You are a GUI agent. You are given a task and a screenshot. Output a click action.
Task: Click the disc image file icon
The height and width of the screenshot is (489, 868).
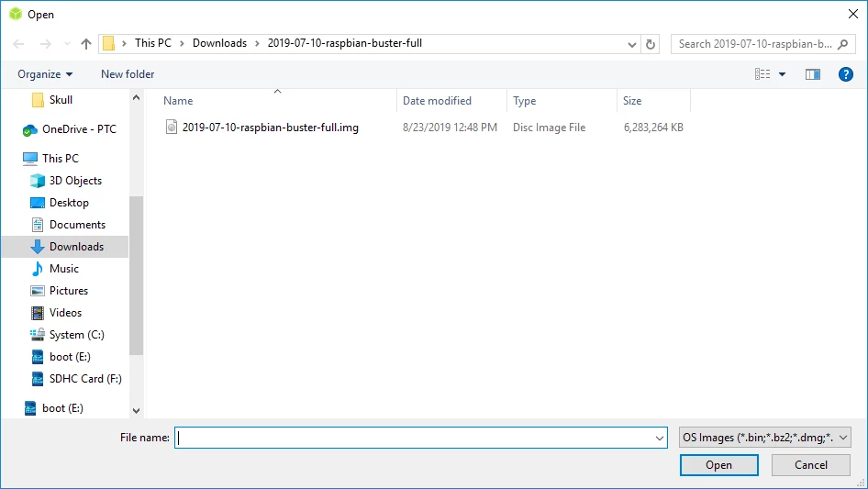tap(172, 128)
